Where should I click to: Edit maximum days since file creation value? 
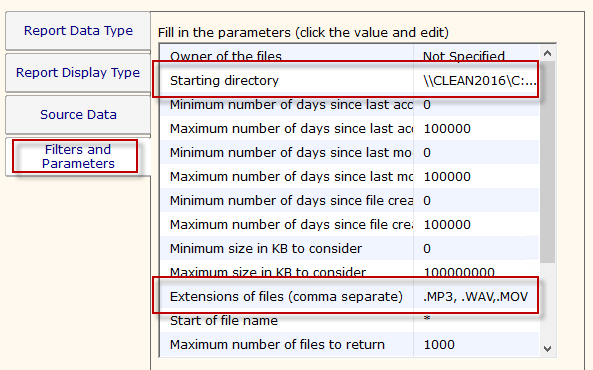click(x=447, y=225)
